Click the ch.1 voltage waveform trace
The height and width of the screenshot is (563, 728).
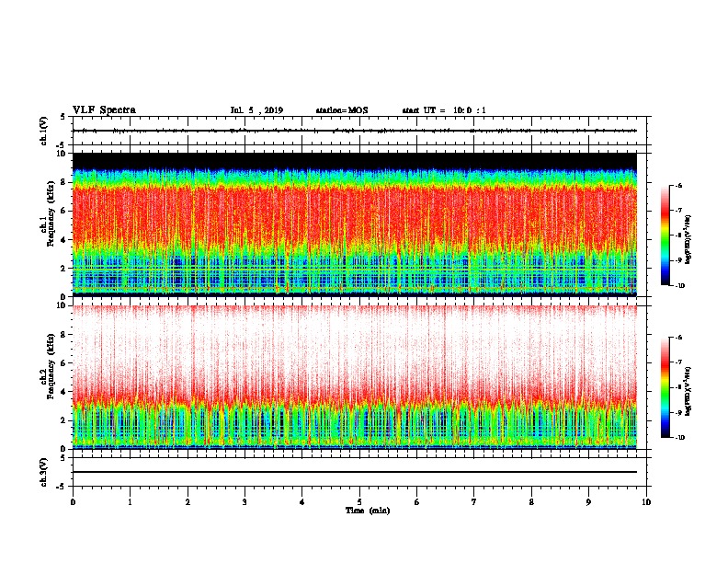(355, 131)
